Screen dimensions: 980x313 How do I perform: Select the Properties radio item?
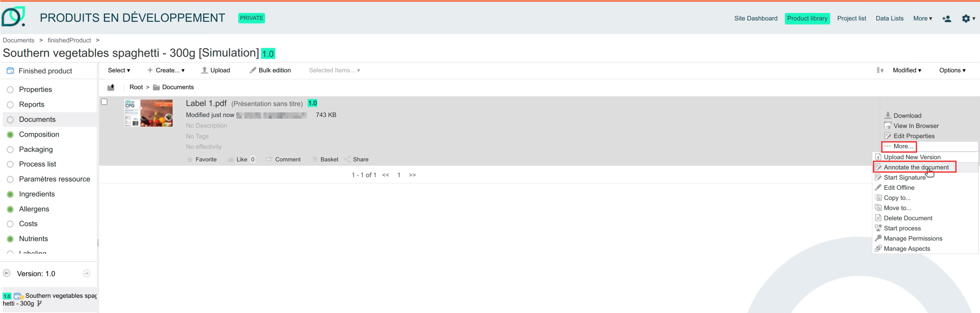point(10,90)
